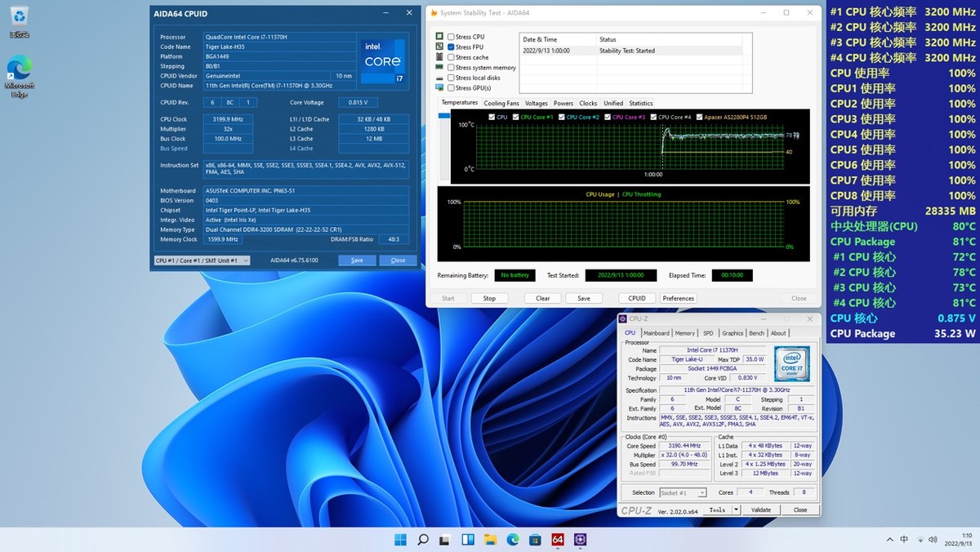
Task: Toggle CPU Core #3 graph checkbox
Action: pyautogui.click(x=606, y=118)
